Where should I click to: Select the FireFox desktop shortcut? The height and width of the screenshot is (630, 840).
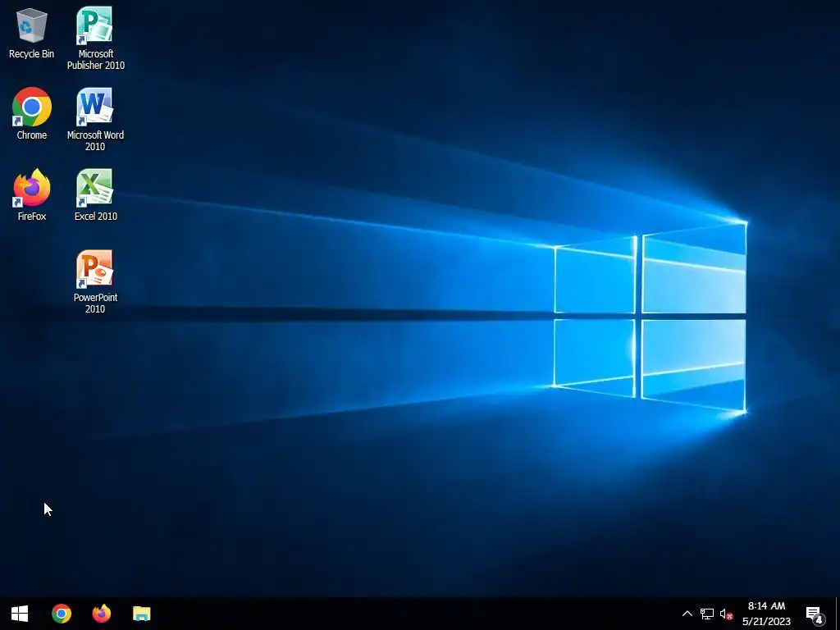point(32,195)
